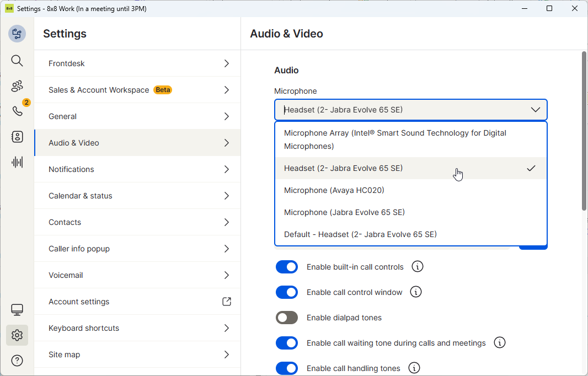Open Frontdesk settings category

tap(137, 63)
